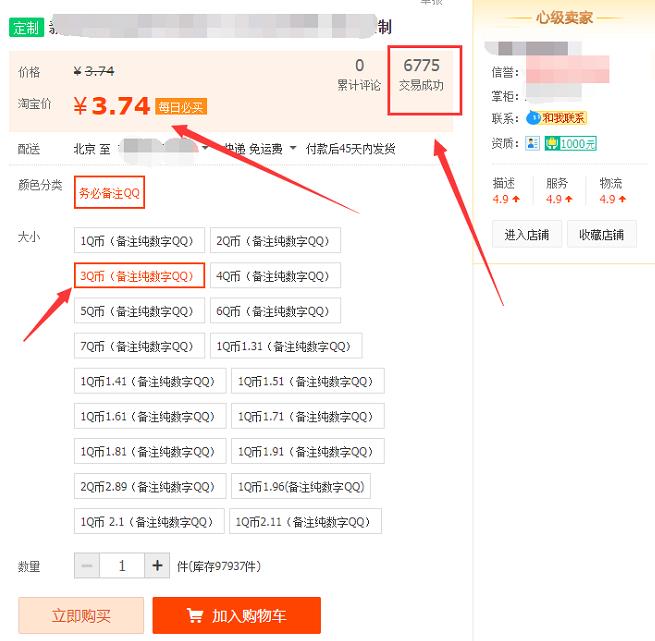
Task: Pick the 5Q币（备注纯数字QQ）option
Action: [x=140, y=310]
